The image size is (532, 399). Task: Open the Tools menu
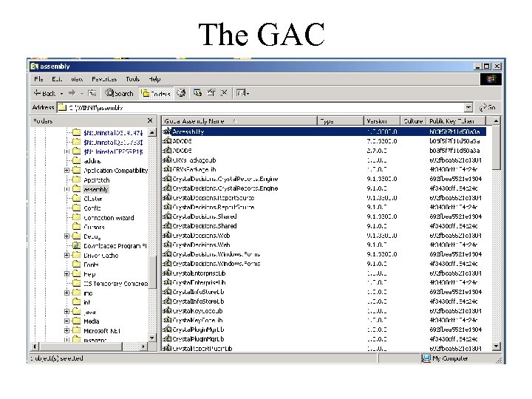[133, 79]
